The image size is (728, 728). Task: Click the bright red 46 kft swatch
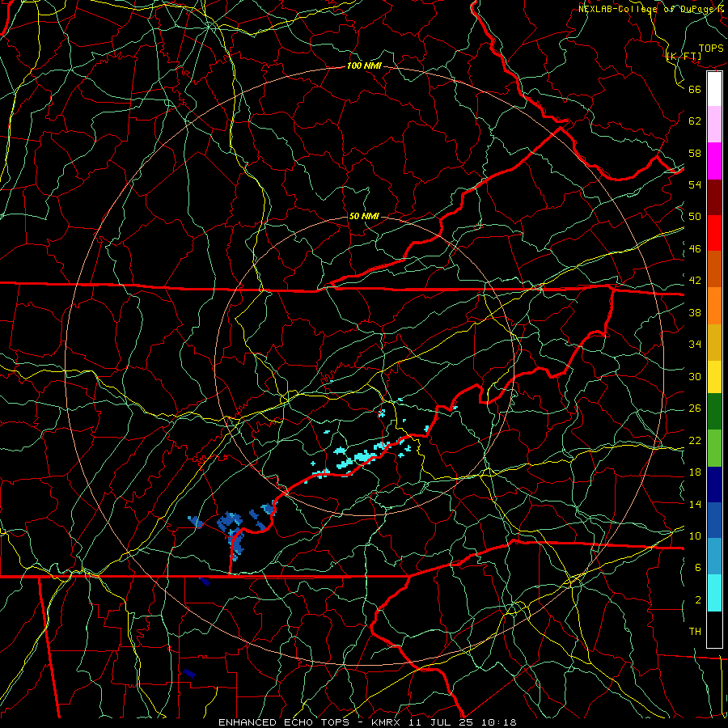714,233
